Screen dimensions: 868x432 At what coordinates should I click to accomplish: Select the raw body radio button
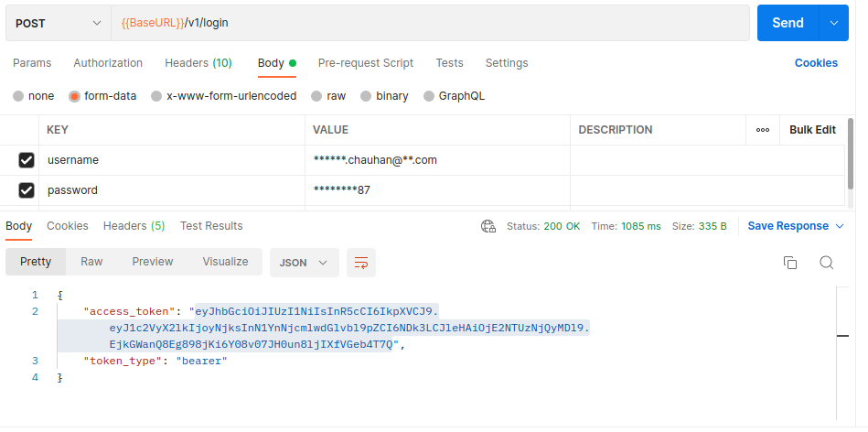[316, 96]
